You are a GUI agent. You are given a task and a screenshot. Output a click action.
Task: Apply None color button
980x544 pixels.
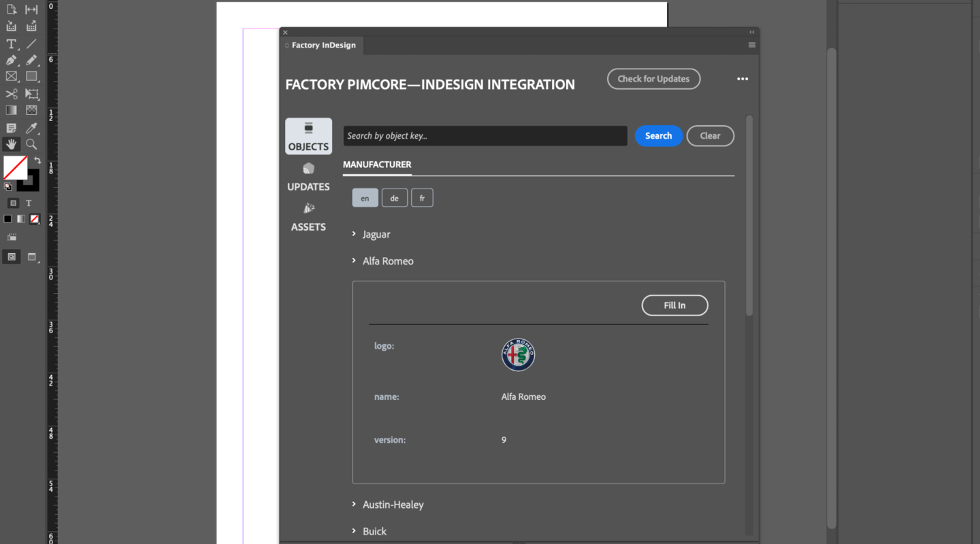(35, 219)
